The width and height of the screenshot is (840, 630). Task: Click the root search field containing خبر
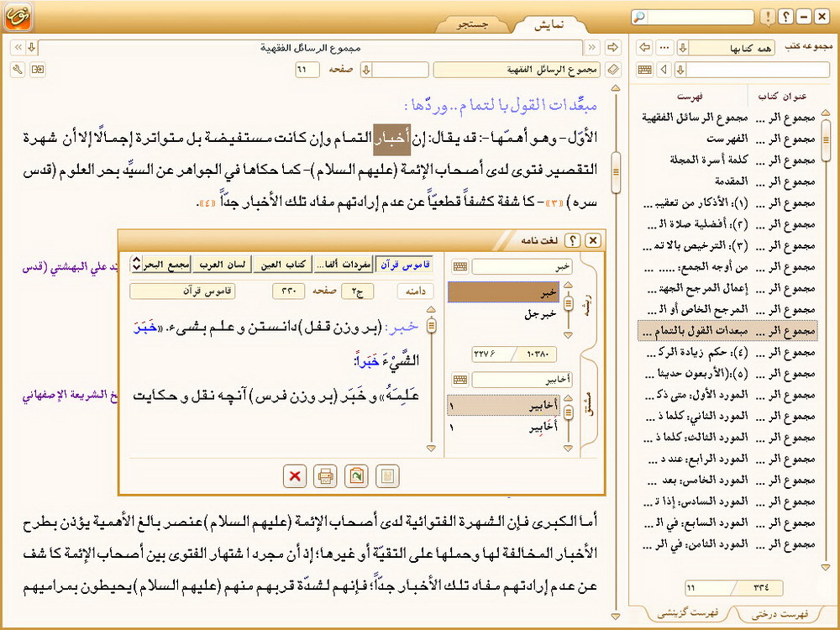(x=522, y=266)
